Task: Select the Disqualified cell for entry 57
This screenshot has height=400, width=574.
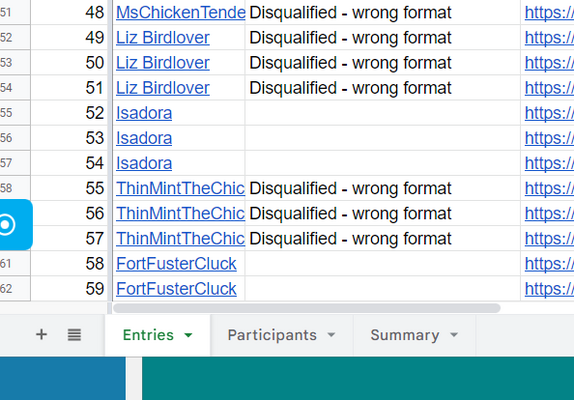Action: click(x=383, y=239)
